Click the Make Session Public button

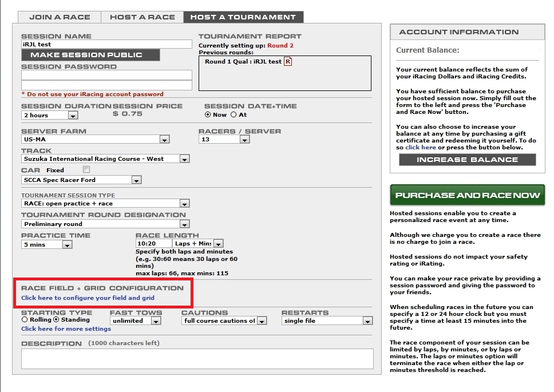(90, 55)
